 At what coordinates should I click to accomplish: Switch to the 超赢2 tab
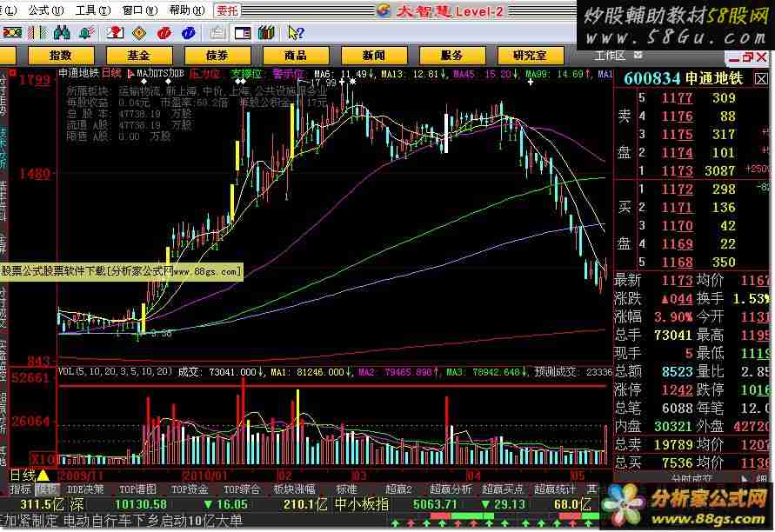click(x=398, y=489)
